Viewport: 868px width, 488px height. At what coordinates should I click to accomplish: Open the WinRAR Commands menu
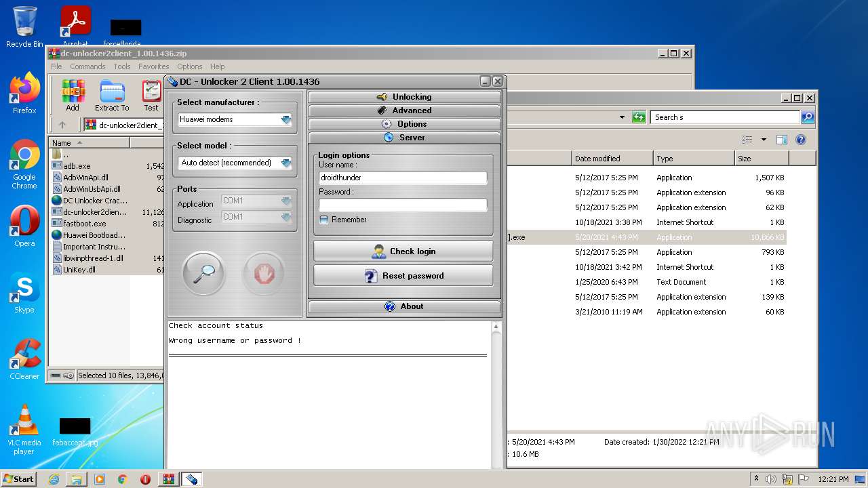(x=87, y=66)
